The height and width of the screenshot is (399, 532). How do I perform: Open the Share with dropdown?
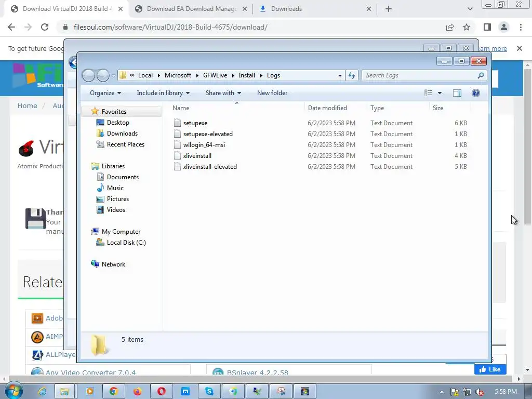coord(223,92)
